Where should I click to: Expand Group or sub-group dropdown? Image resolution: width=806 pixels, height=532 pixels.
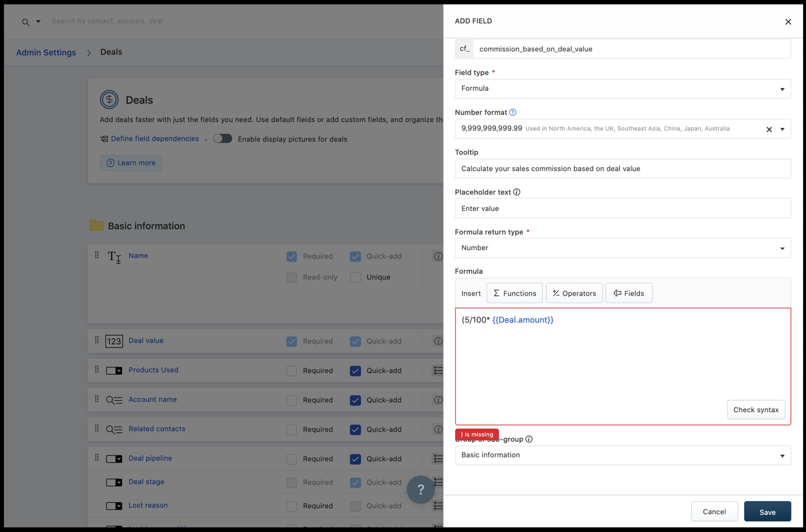[x=623, y=455]
